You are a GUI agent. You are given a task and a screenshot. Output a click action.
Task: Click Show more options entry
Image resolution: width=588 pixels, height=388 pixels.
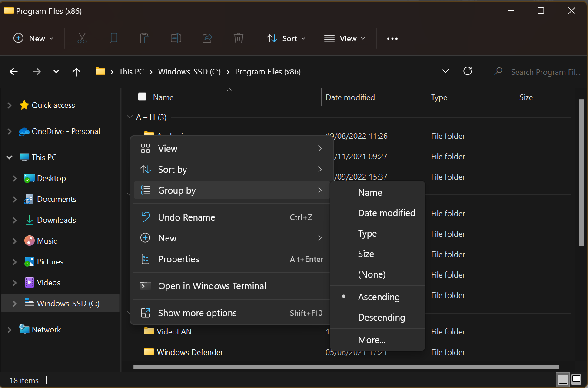(x=197, y=313)
